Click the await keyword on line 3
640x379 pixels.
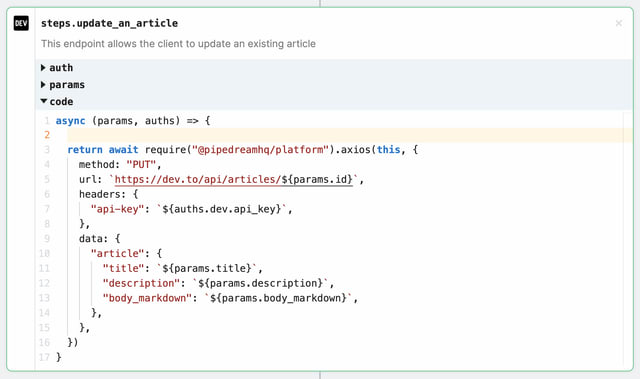123,150
